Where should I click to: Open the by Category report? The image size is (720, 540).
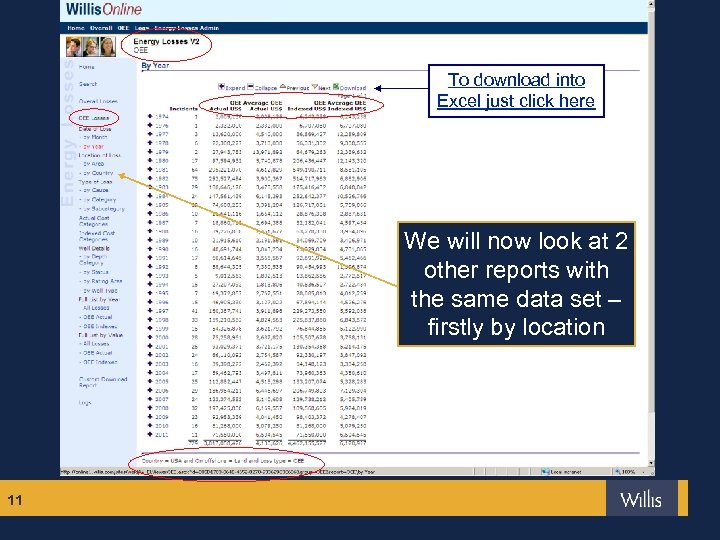coord(100,200)
